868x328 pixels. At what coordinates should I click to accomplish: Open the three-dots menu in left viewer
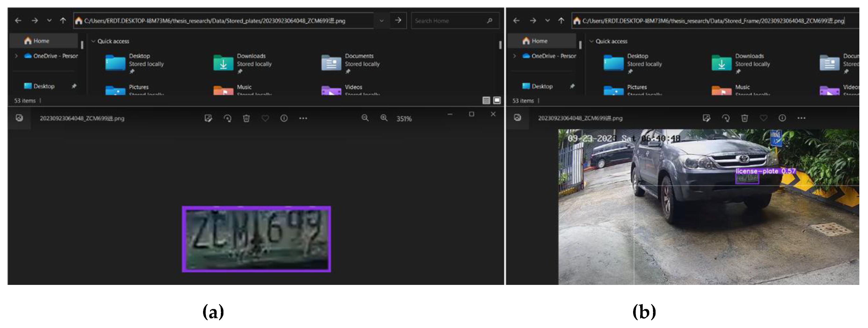click(x=303, y=118)
